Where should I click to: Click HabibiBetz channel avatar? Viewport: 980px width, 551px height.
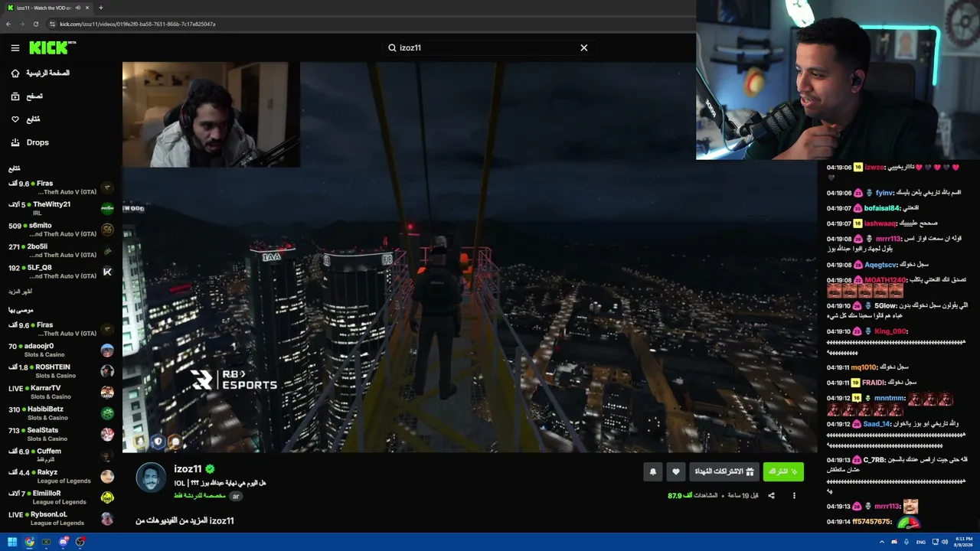(107, 413)
